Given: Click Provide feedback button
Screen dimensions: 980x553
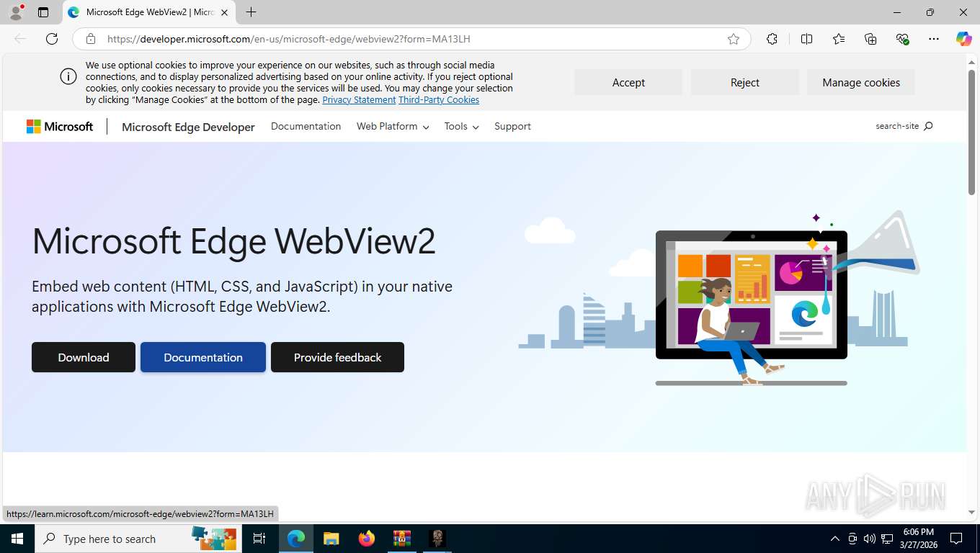Looking at the screenshot, I should pos(337,357).
